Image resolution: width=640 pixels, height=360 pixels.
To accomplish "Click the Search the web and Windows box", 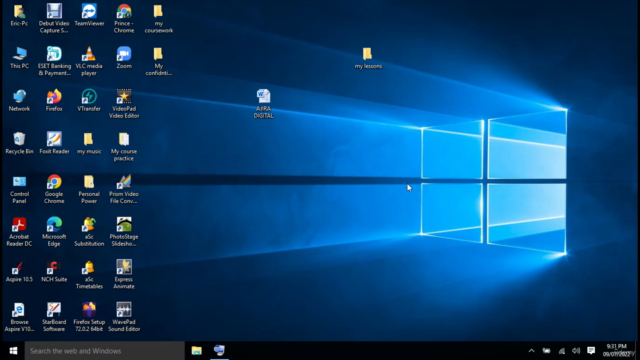I will [105, 351].
